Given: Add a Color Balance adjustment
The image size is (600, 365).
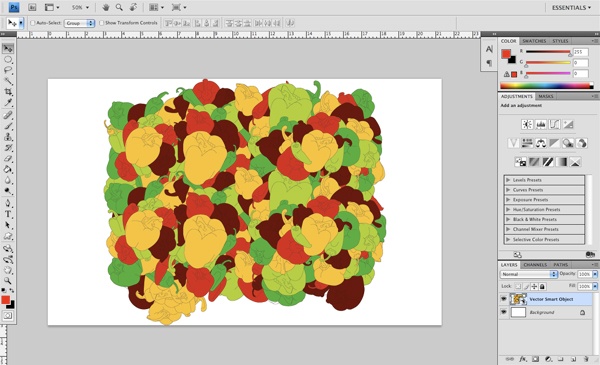Looking at the screenshot, I should 541,143.
